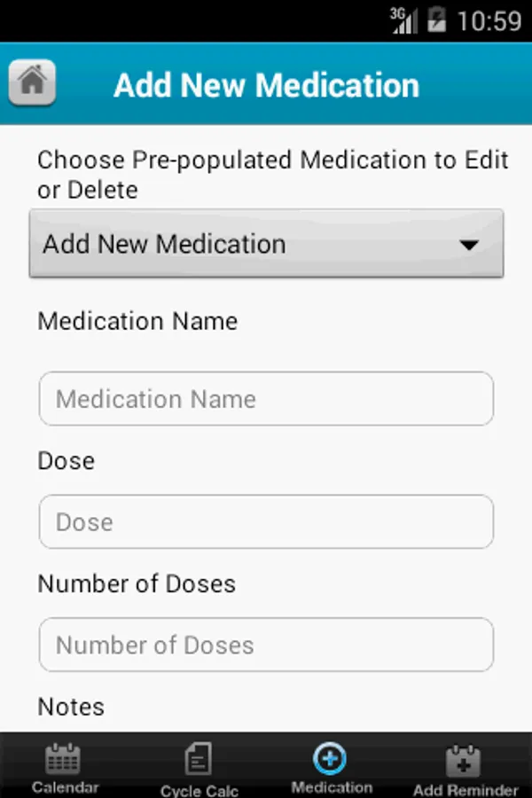Image resolution: width=532 pixels, height=798 pixels.
Task: Switch to the Calendar tab label
Action: tap(65, 786)
